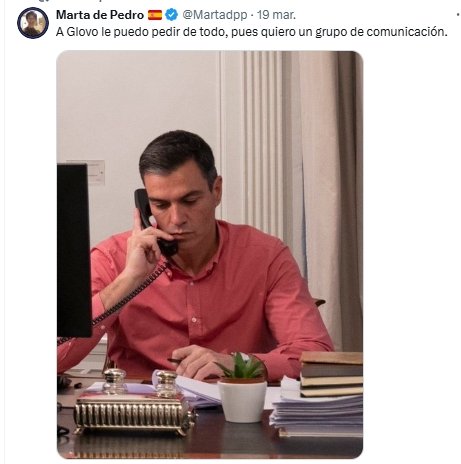Open the Marta de Pedro display name

[100, 15]
